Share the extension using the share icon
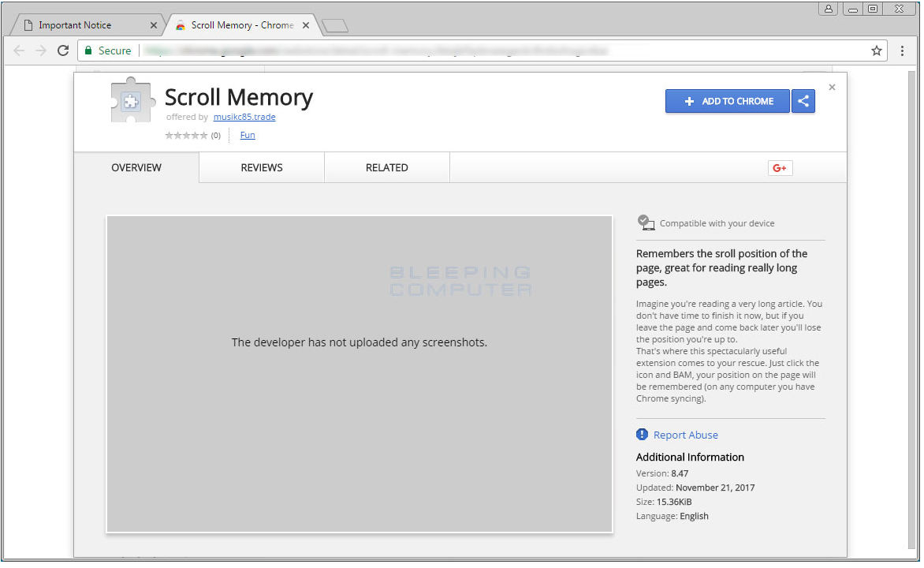 (x=803, y=101)
